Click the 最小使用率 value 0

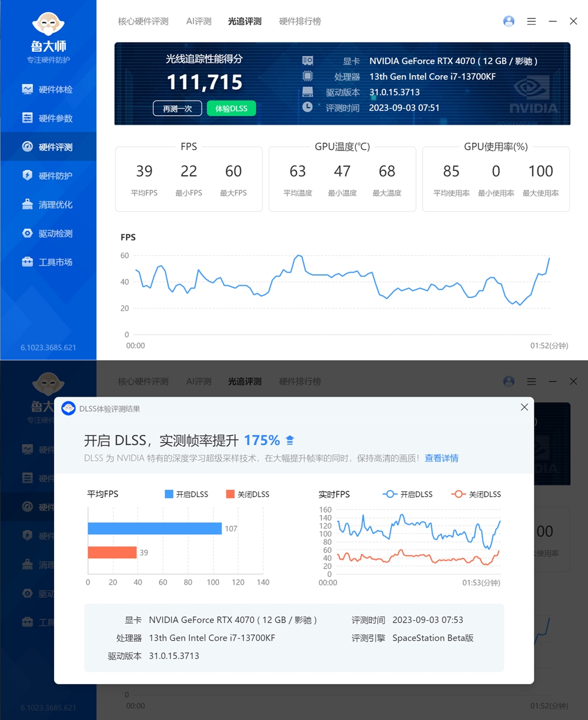coord(496,171)
